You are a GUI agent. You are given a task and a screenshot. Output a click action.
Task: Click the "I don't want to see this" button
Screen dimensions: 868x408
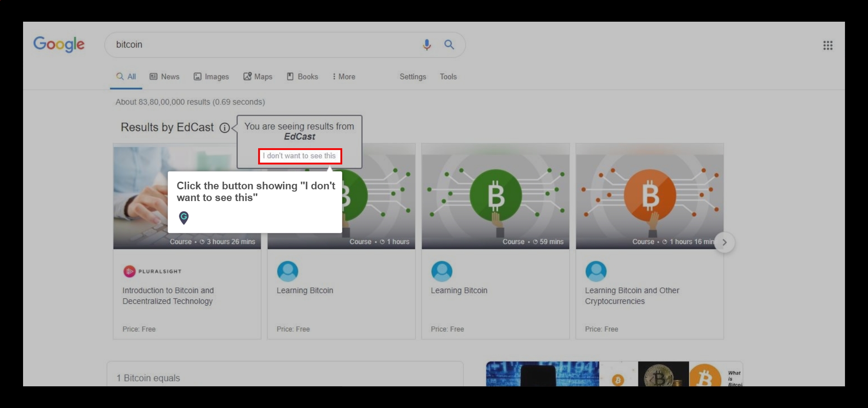300,156
